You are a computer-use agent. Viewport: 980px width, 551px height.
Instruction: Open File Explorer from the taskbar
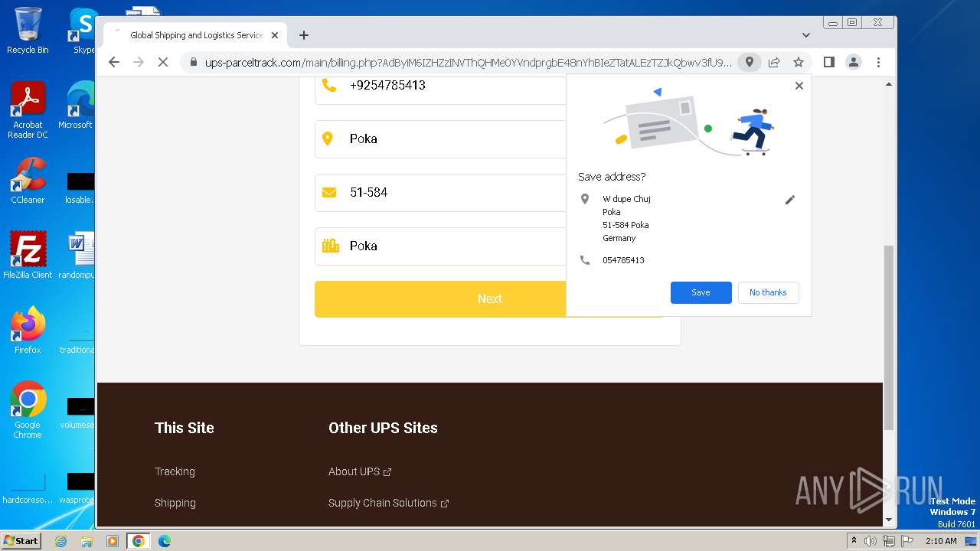coord(87,541)
